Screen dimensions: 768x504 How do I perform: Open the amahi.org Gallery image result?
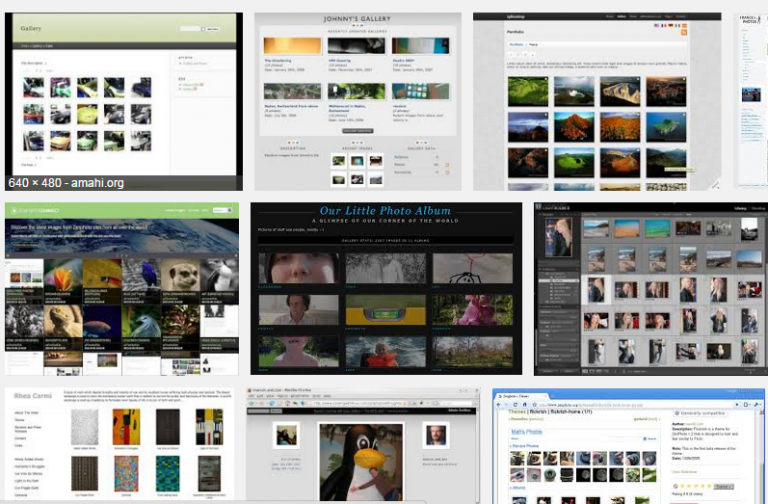click(x=122, y=95)
